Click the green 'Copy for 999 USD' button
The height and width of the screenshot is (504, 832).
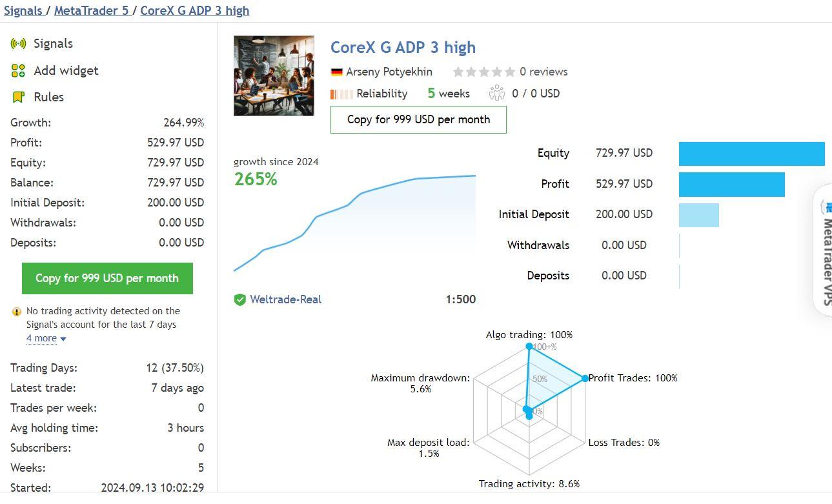point(107,278)
